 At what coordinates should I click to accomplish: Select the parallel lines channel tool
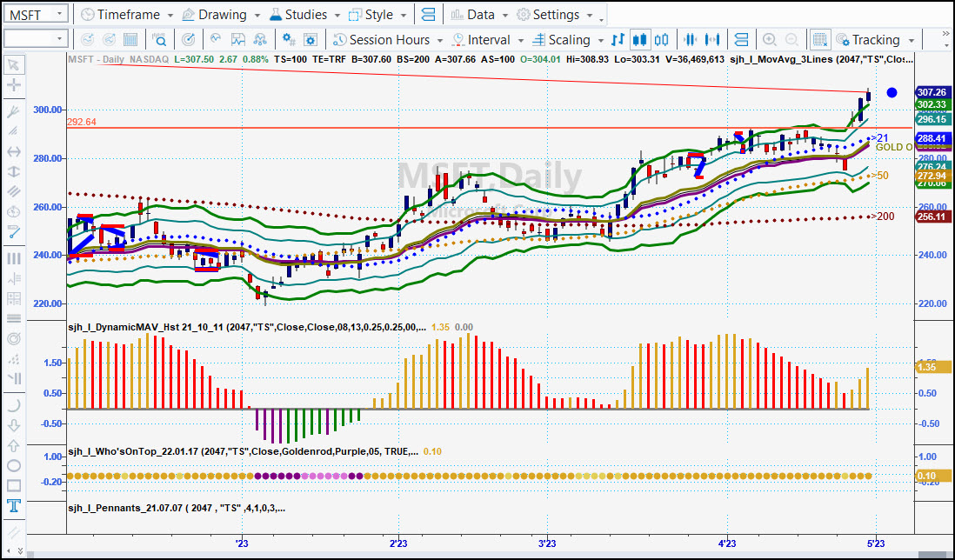coord(13,191)
